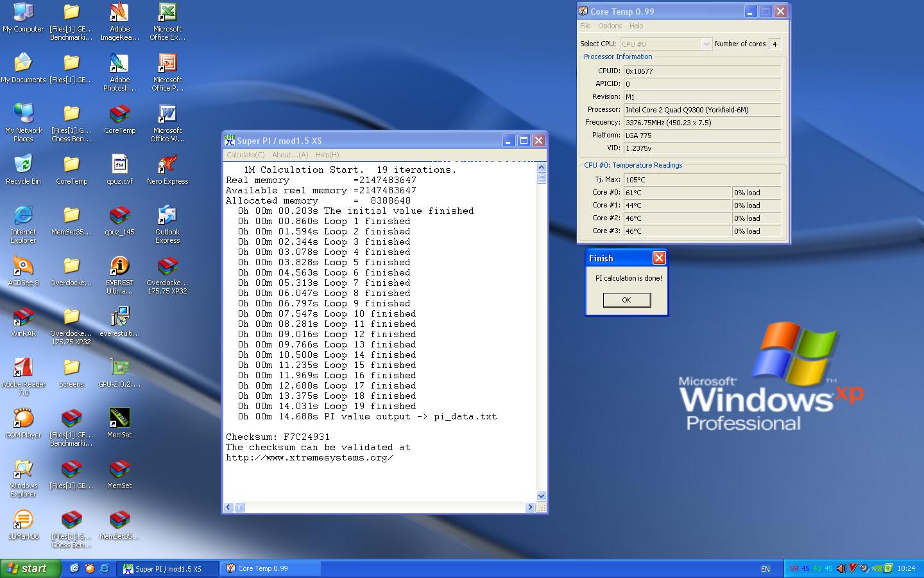Select the WinRAR desktop shortcut
This screenshot has height=578, width=924.
click(23, 322)
